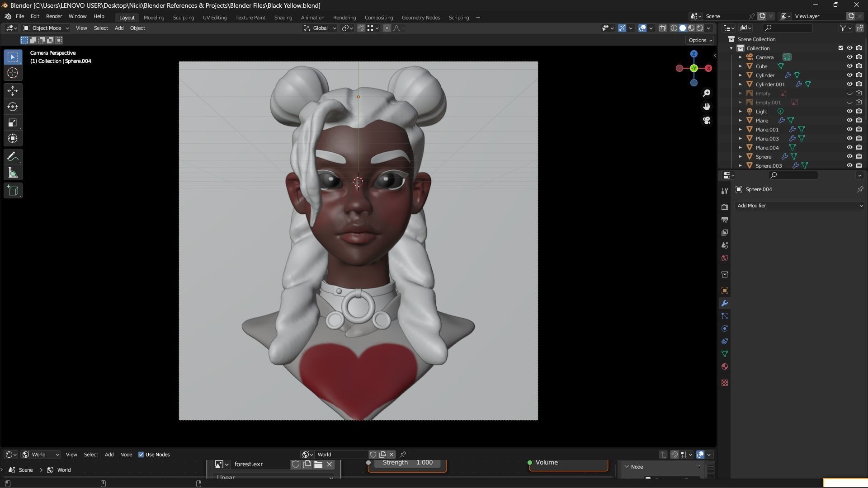Image resolution: width=868 pixels, height=488 pixels.
Task: Hide the Cube object in outliner
Action: (x=849, y=66)
